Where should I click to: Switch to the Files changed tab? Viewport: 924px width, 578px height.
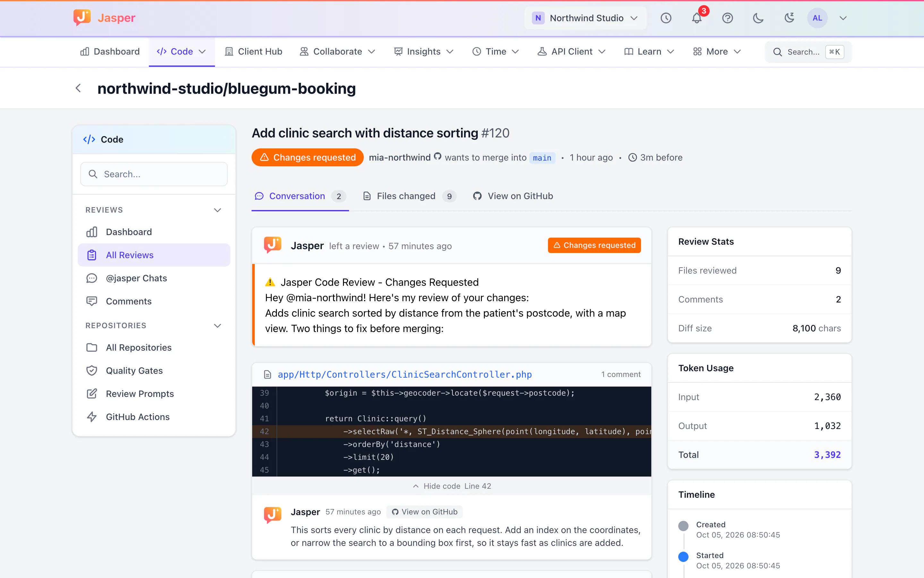click(409, 196)
